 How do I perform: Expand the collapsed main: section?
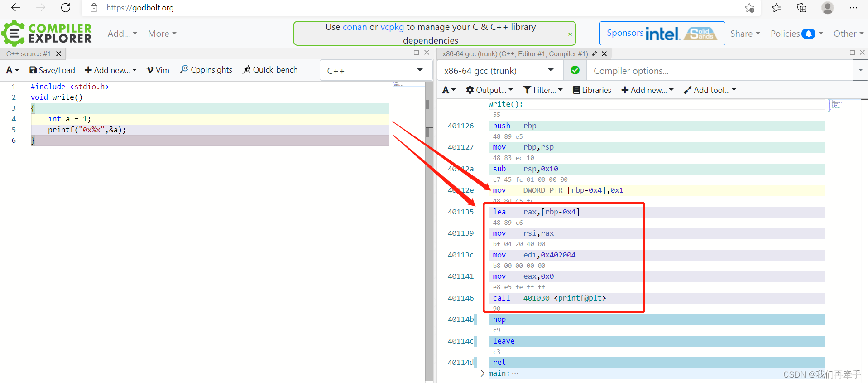[x=483, y=373]
